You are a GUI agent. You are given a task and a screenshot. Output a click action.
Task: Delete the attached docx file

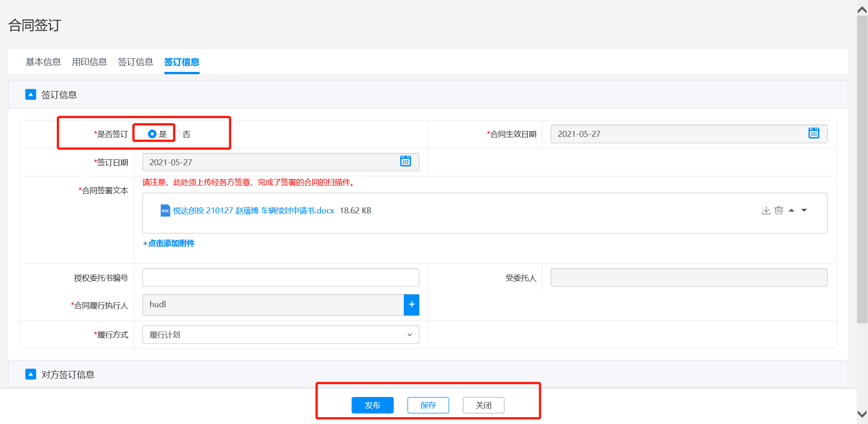click(x=779, y=211)
